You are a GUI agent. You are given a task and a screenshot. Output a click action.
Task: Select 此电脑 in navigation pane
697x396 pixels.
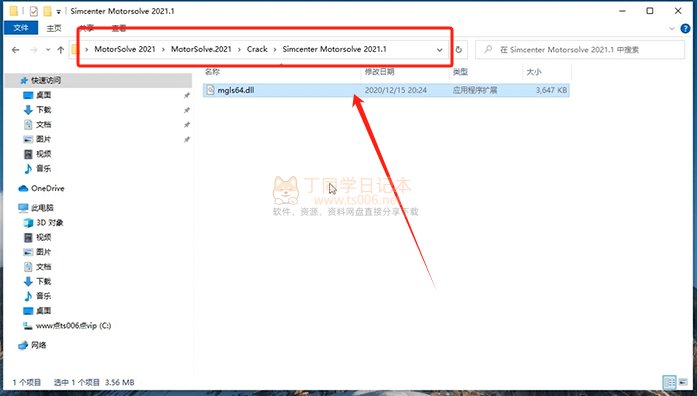[42, 208]
